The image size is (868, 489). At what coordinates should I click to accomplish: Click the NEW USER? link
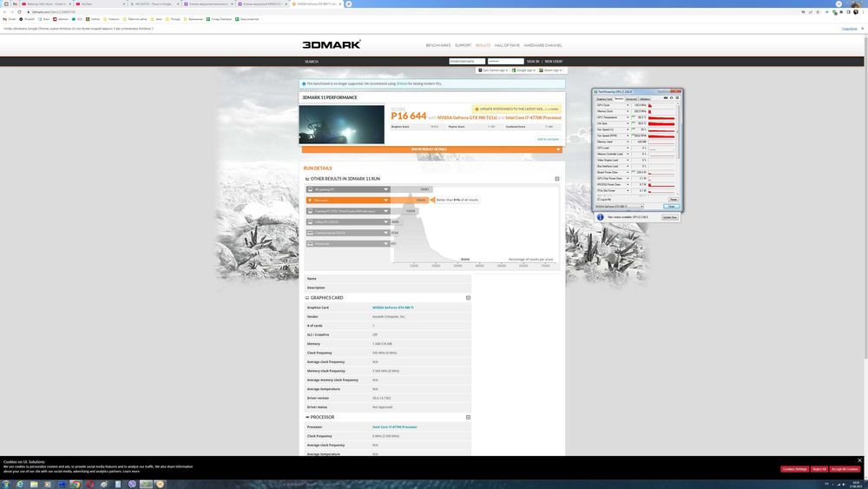click(x=553, y=62)
